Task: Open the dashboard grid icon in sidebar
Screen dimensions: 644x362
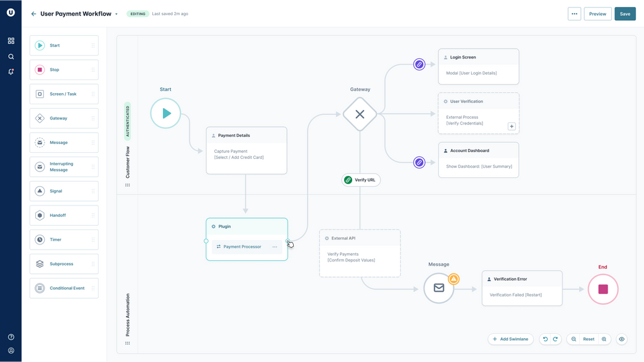Action: [11, 41]
